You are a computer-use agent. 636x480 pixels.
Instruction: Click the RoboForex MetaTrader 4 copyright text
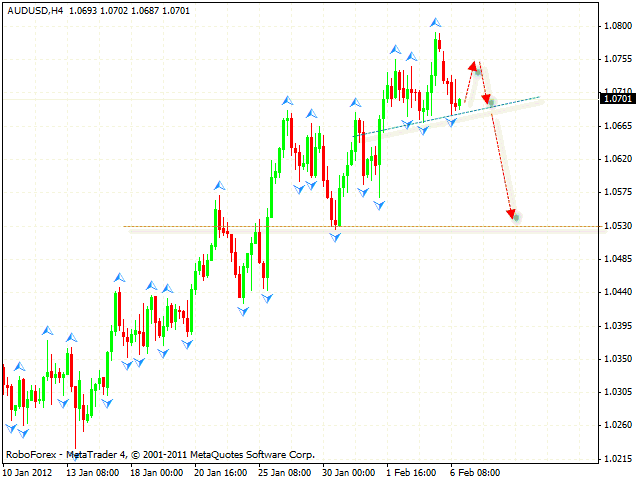point(160,454)
